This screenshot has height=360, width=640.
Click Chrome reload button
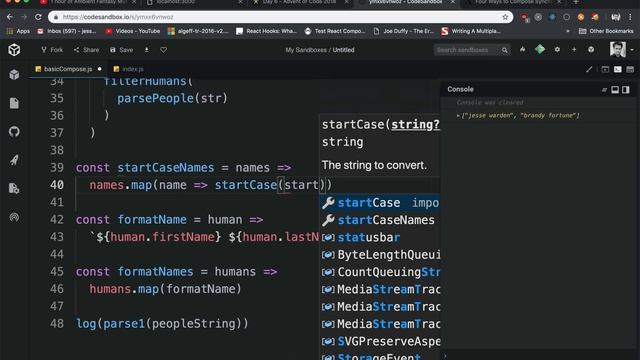[x=38, y=17]
